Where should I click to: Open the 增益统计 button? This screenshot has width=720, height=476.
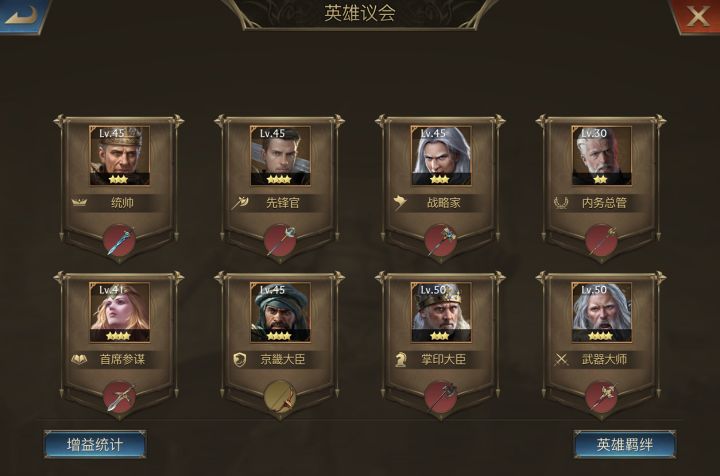(x=95, y=444)
